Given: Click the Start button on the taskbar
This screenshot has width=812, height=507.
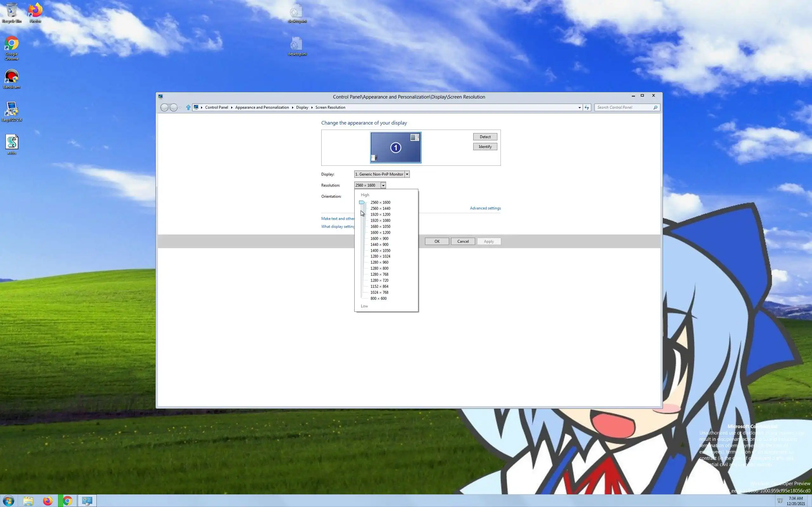Looking at the screenshot, I should pos(9,501).
